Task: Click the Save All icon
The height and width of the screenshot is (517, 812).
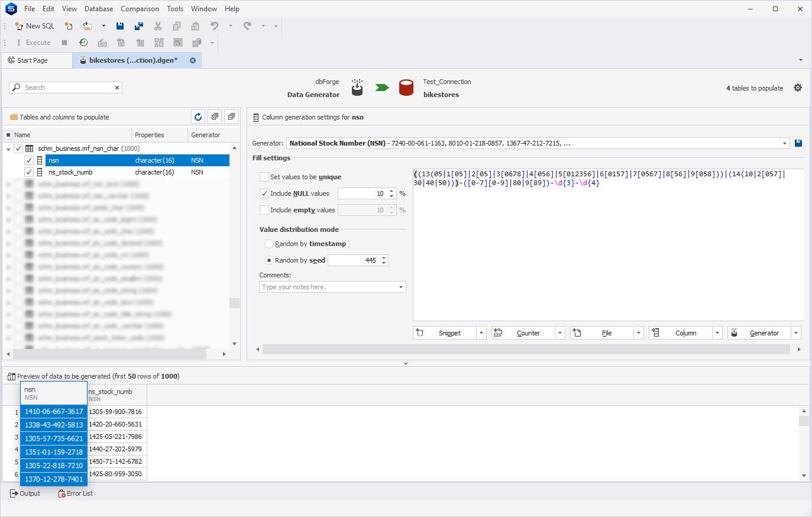Action: click(139, 26)
